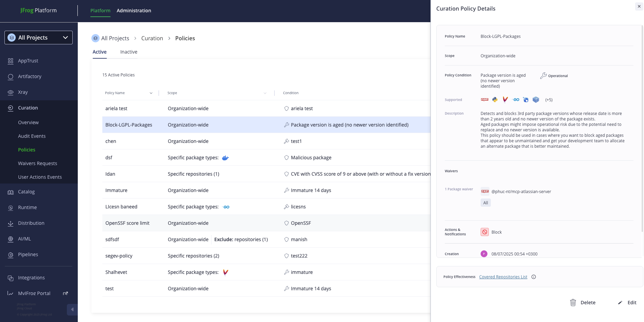Select the All chip under Package waiver
This screenshot has width=644, height=322.
click(x=486, y=202)
